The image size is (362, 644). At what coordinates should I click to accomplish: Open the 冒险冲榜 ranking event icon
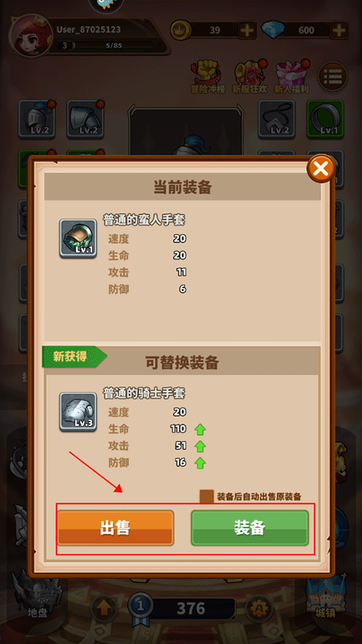pyautogui.click(x=207, y=77)
